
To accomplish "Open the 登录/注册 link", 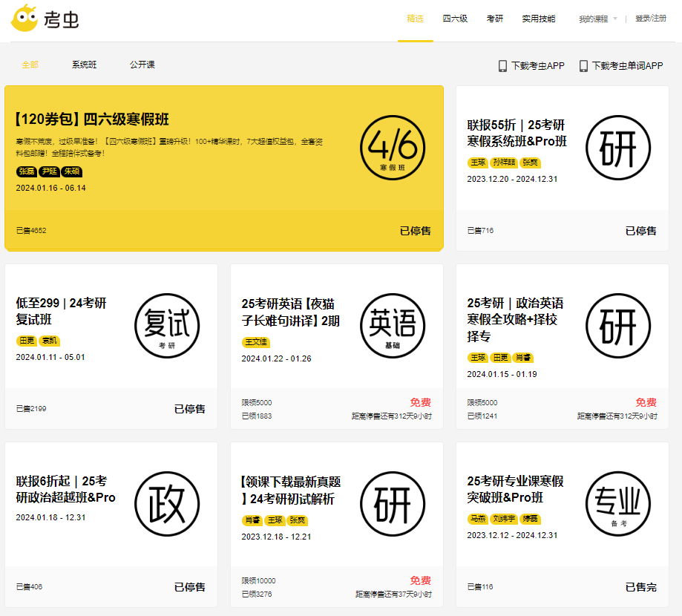I will point(651,19).
